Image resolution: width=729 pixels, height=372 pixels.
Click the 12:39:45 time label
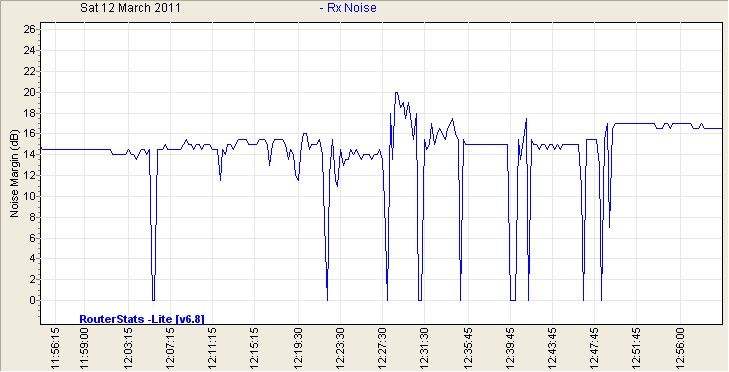click(x=510, y=349)
